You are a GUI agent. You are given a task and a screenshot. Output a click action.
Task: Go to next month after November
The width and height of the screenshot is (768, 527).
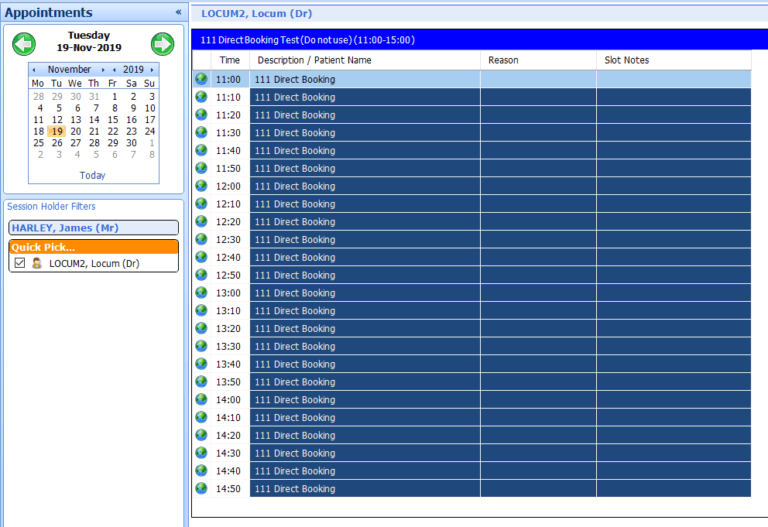102,70
